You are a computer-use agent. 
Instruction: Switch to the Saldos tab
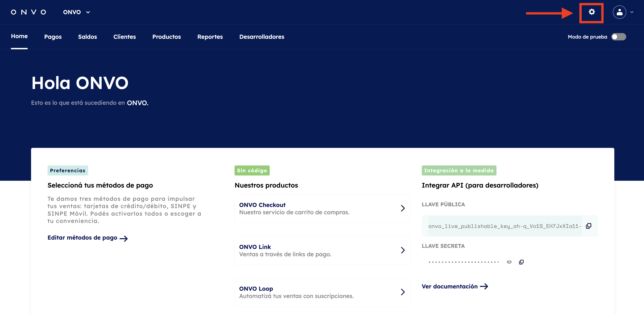(x=87, y=37)
